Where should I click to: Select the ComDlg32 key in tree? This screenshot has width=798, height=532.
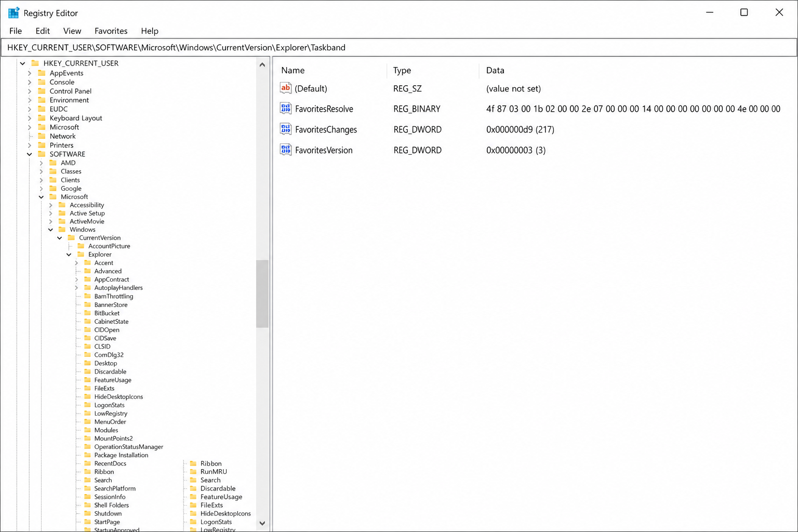tap(109, 355)
